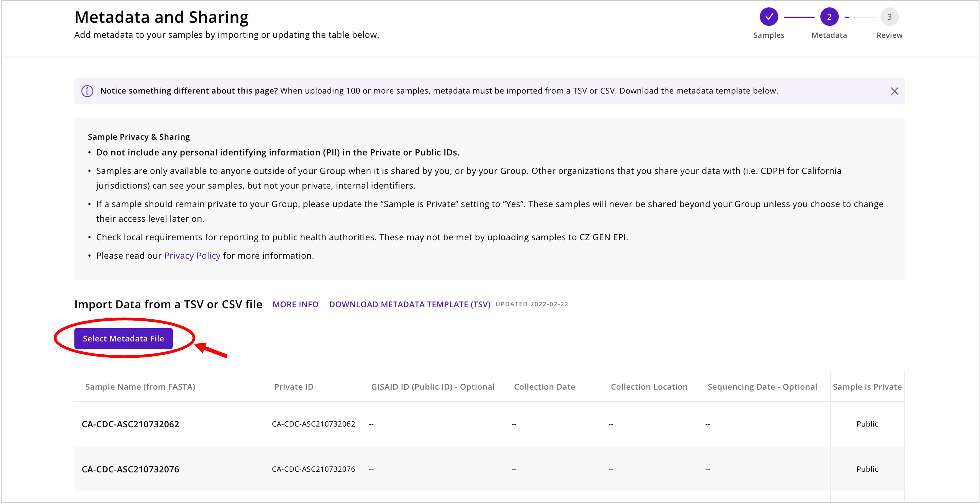Image resolution: width=980 pixels, height=504 pixels.
Task: Click the Collection Date column header
Action: coord(544,387)
